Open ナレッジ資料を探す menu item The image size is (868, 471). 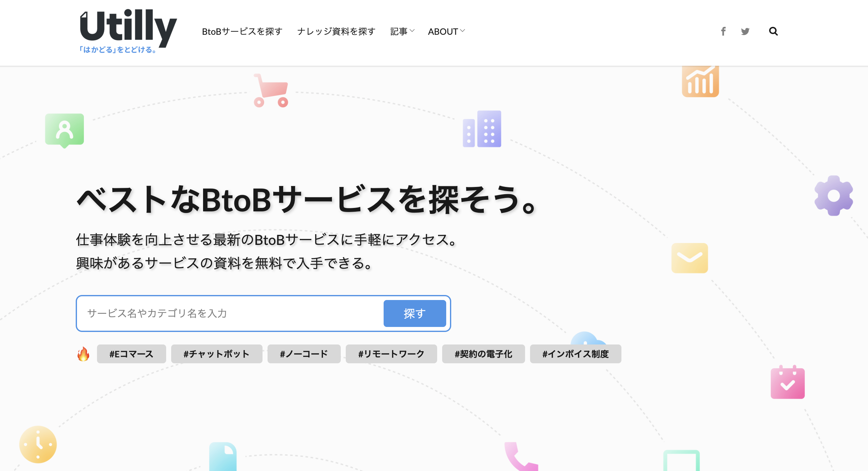336,31
